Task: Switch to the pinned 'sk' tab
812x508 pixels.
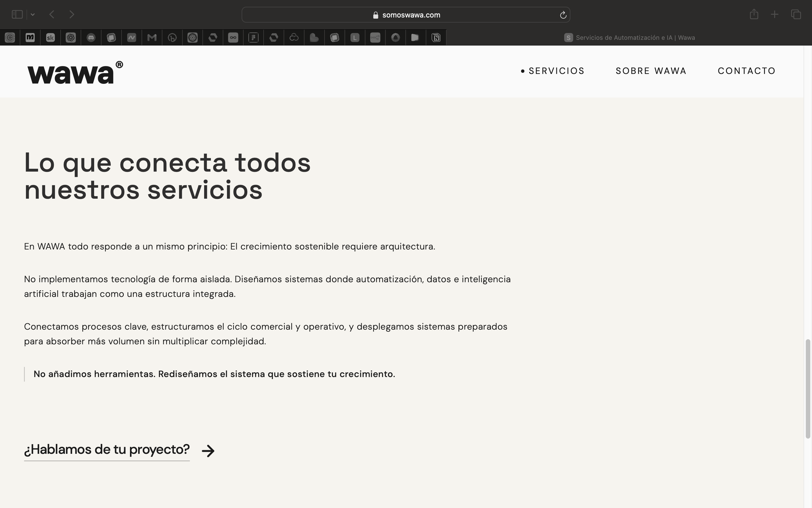Action: (50, 38)
